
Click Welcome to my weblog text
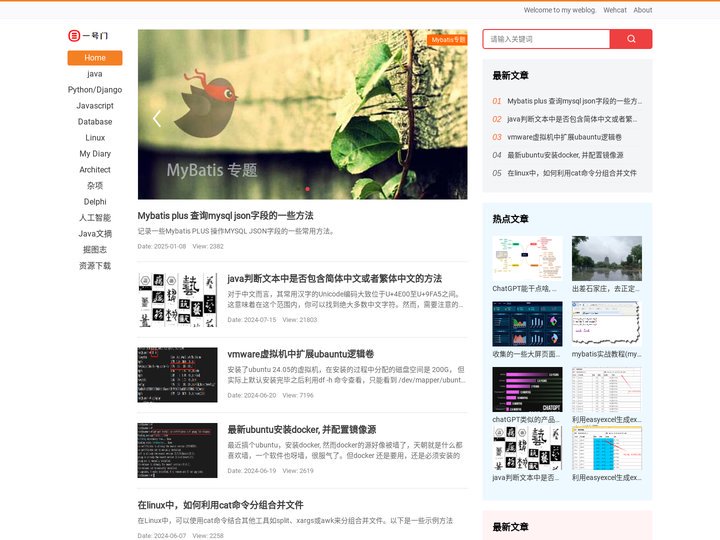tap(560, 10)
